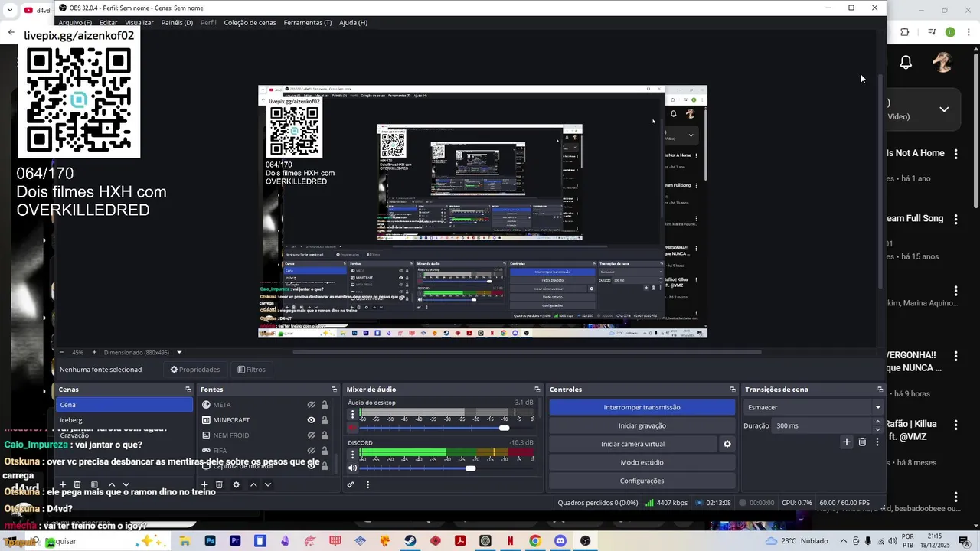Enable Modo estúdio
980x551 pixels.
pyautogui.click(x=642, y=462)
